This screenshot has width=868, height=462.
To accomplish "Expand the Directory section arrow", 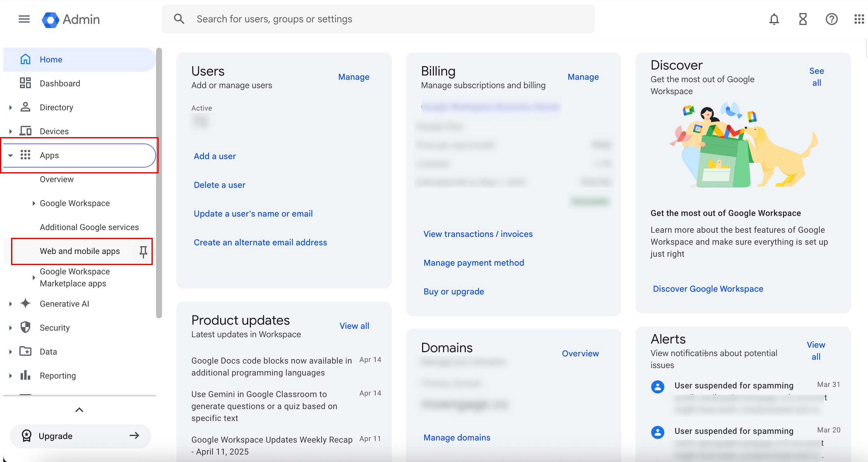I will 10,108.
